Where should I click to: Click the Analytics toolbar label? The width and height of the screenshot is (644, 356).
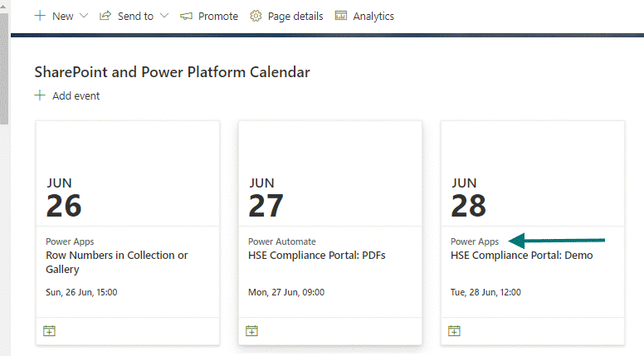373,16
